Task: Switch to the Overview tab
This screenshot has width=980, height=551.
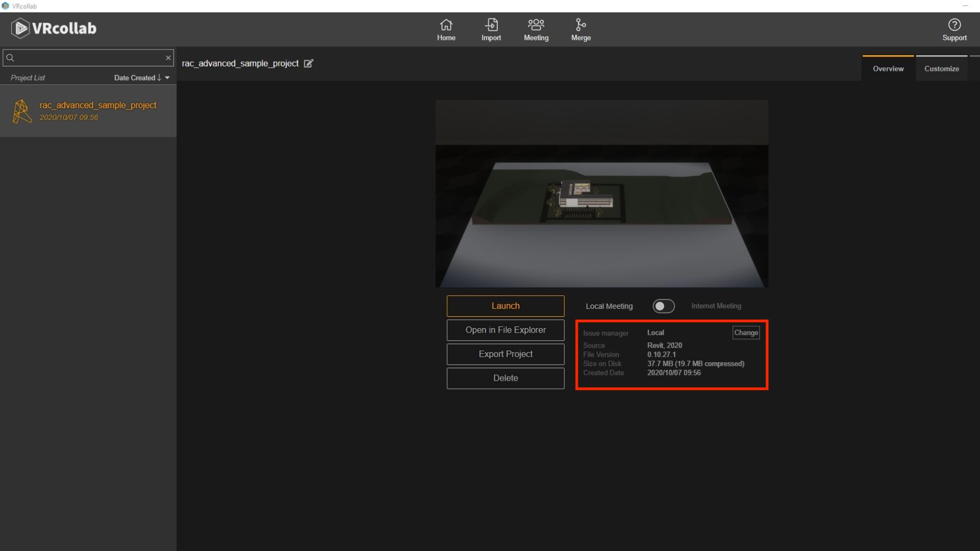Action: pyautogui.click(x=888, y=69)
